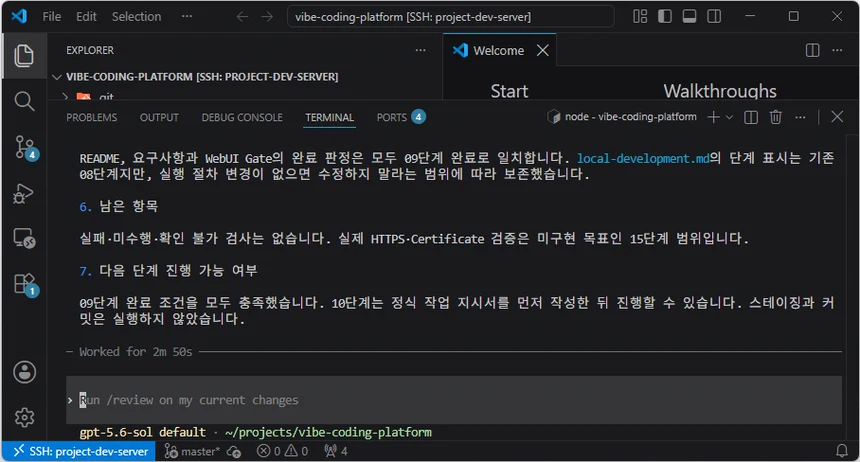Create a new terminal with plus icon

point(714,117)
